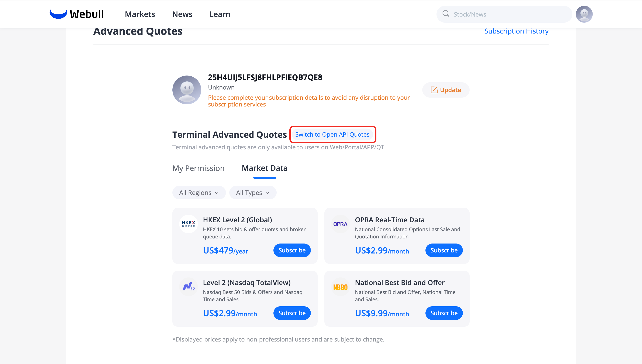
Task: Expand the All Types dropdown
Action: point(253,193)
